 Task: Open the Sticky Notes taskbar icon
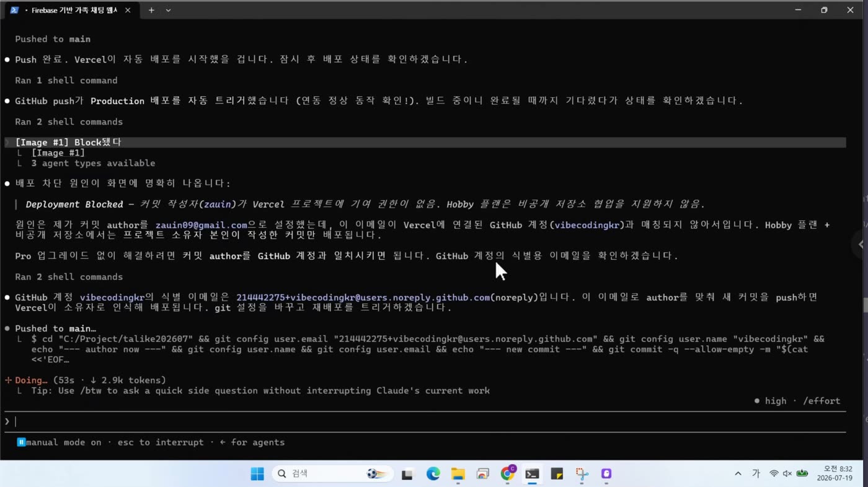pyautogui.click(x=557, y=474)
